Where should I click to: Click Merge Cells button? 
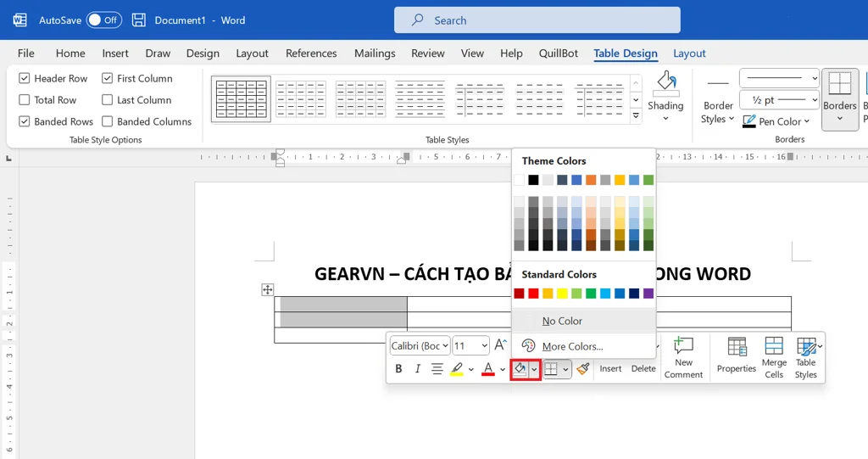pyautogui.click(x=774, y=358)
